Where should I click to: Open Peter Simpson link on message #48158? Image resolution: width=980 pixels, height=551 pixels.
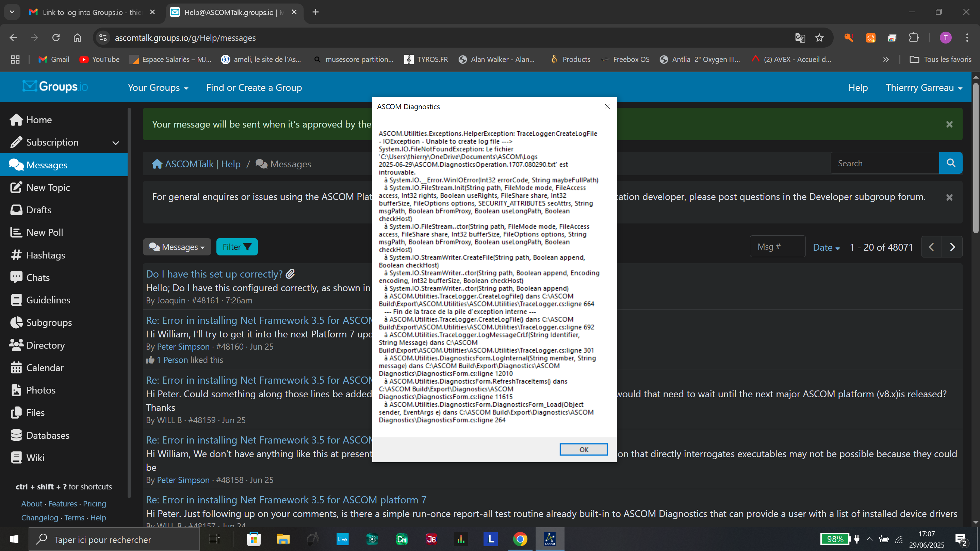[x=183, y=480]
